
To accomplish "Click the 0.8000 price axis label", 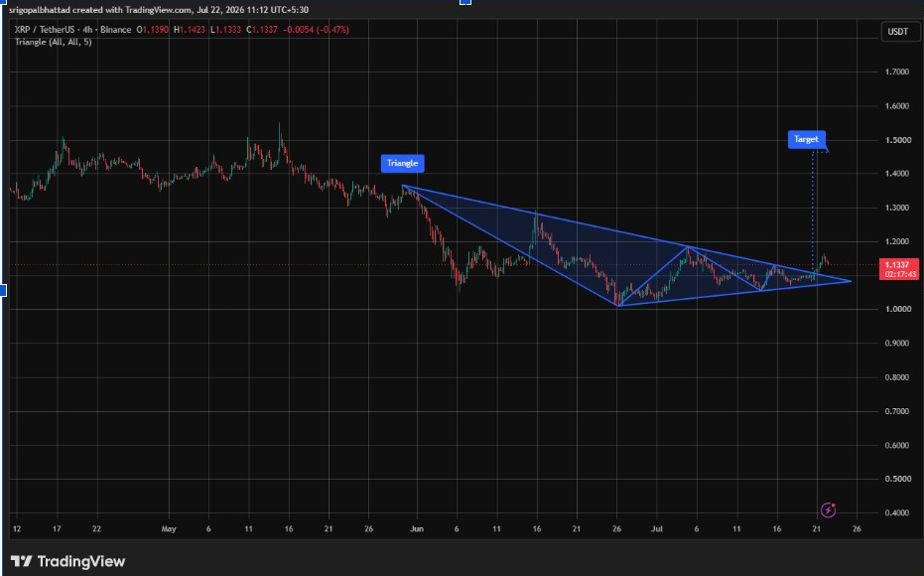I will 897,377.
